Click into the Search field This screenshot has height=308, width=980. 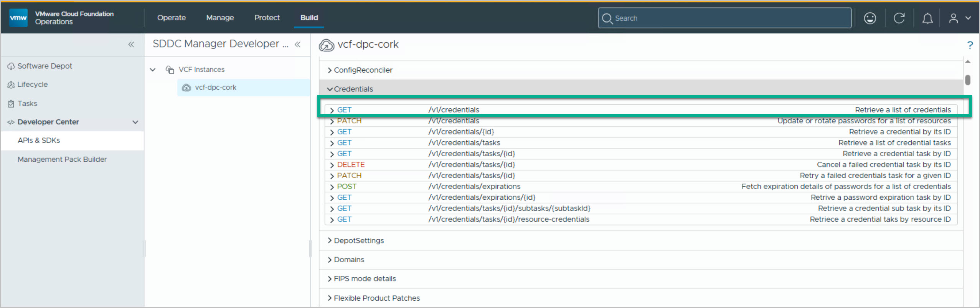click(724, 18)
